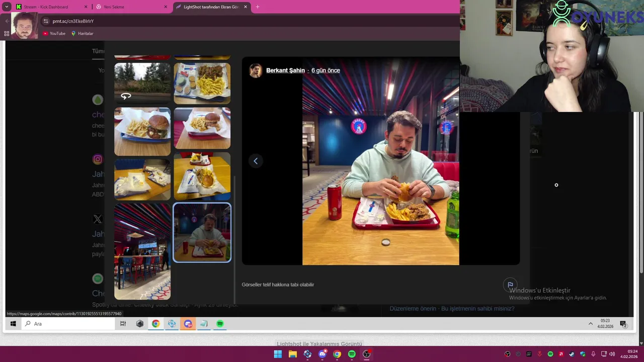Open the restaurant interior with red stools thumbnail
This screenshot has height=362, width=644.
(x=142, y=251)
